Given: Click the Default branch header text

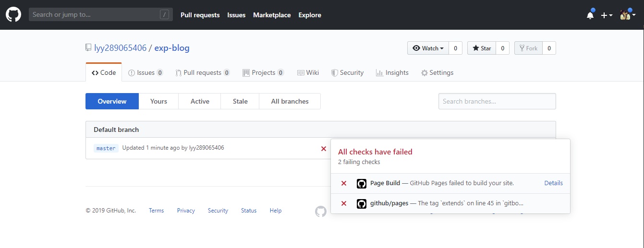Looking at the screenshot, I should (x=116, y=130).
